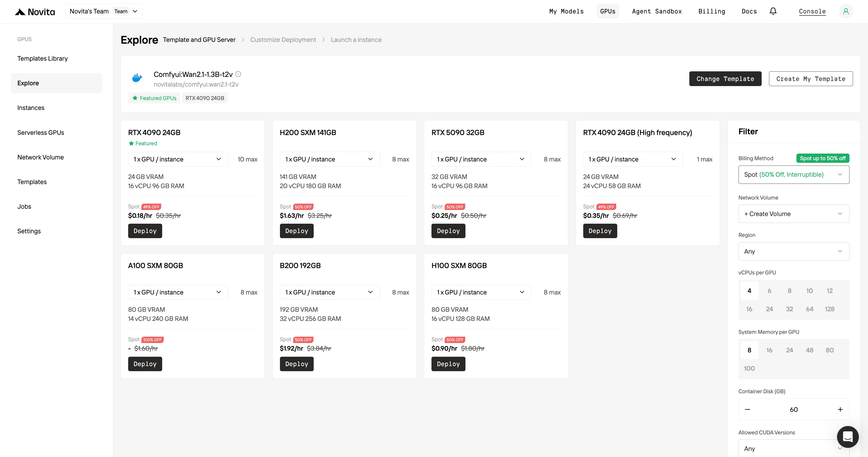Image resolution: width=868 pixels, height=457 pixels.
Task: Click Template and GPU Server breadcrumb step
Action: click(199, 40)
